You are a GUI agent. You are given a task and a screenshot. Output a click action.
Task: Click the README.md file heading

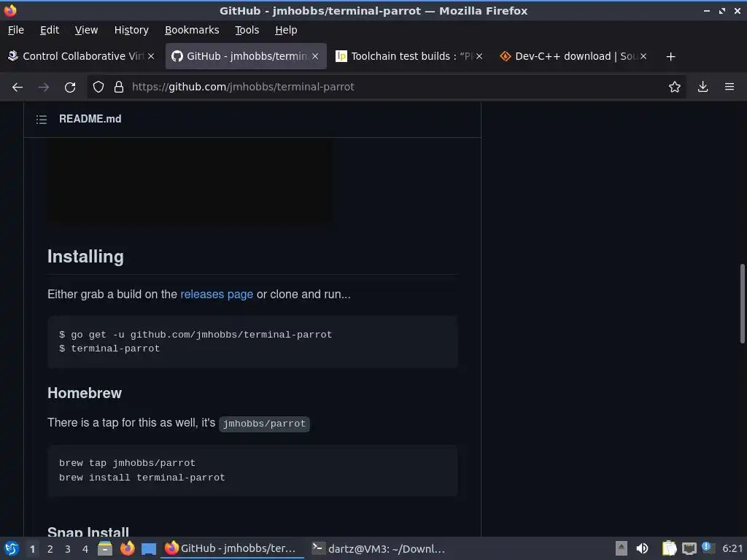[x=90, y=119]
